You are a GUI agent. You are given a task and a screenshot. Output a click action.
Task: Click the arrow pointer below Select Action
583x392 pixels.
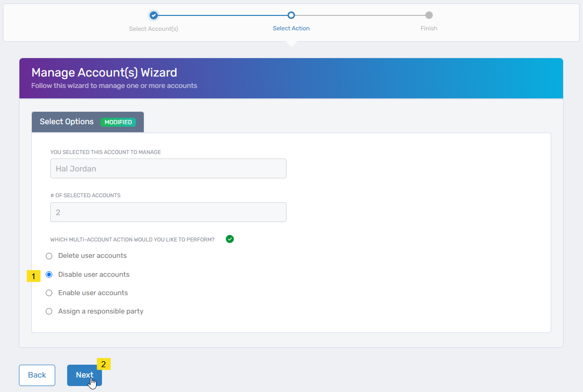tap(291, 44)
